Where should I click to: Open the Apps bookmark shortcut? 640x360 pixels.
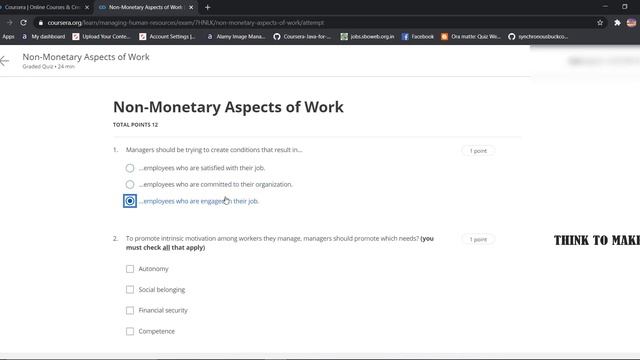pos(8,37)
